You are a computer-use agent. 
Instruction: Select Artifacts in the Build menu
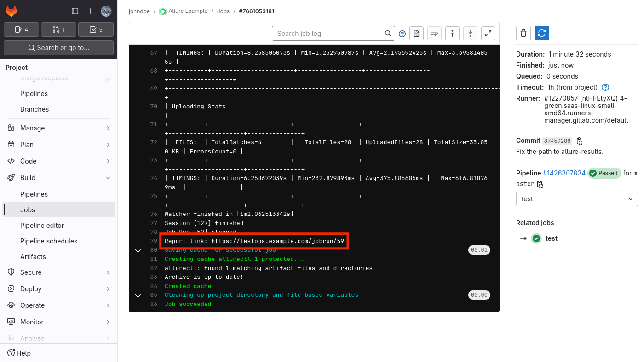[34, 256]
